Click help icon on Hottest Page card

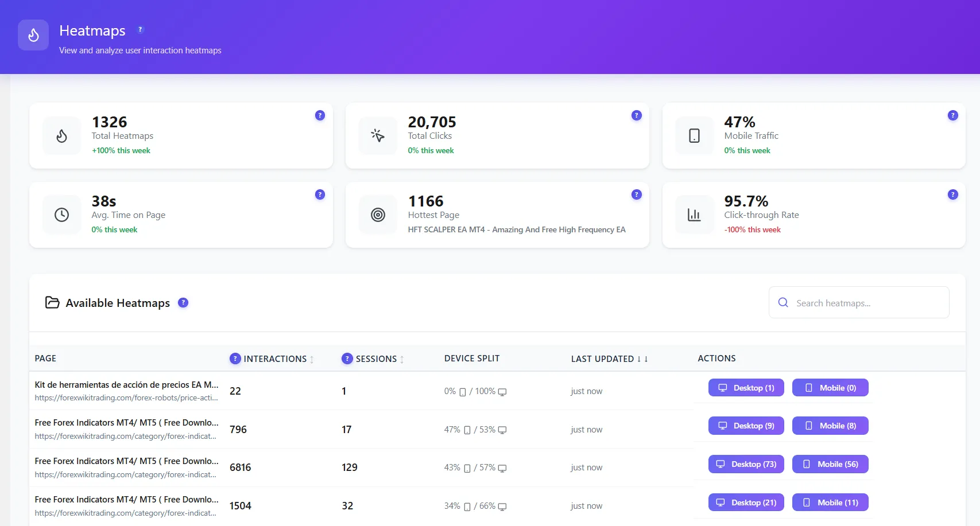click(x=636, y=194)
